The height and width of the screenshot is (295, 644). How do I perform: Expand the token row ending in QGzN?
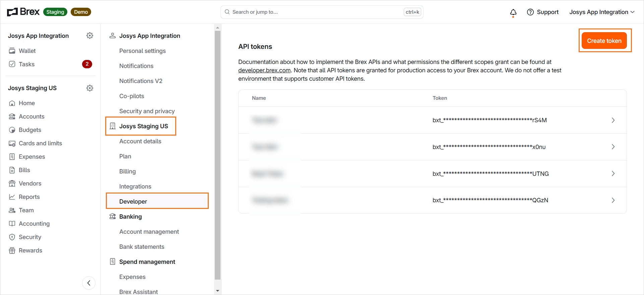pyautogui.click(x=613, y=200)
